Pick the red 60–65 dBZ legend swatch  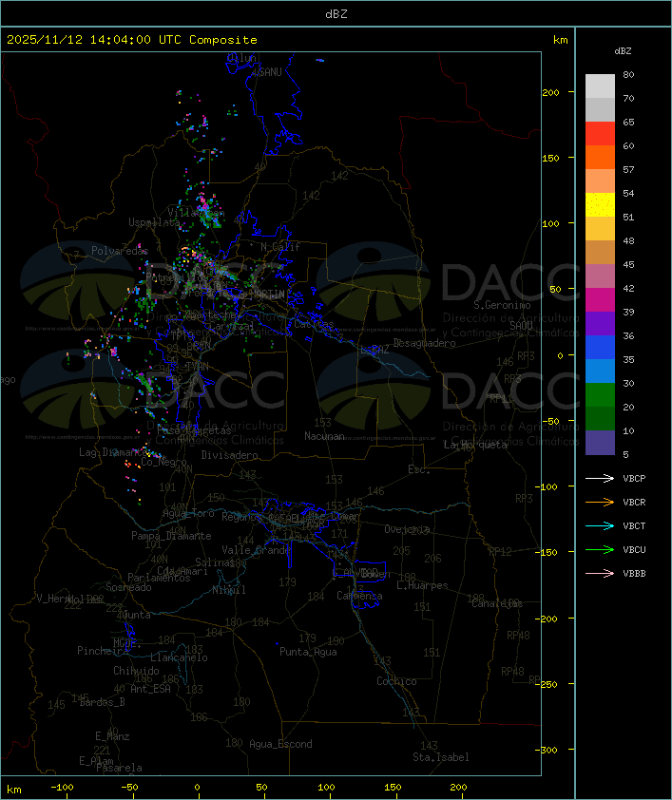point(600,134)
